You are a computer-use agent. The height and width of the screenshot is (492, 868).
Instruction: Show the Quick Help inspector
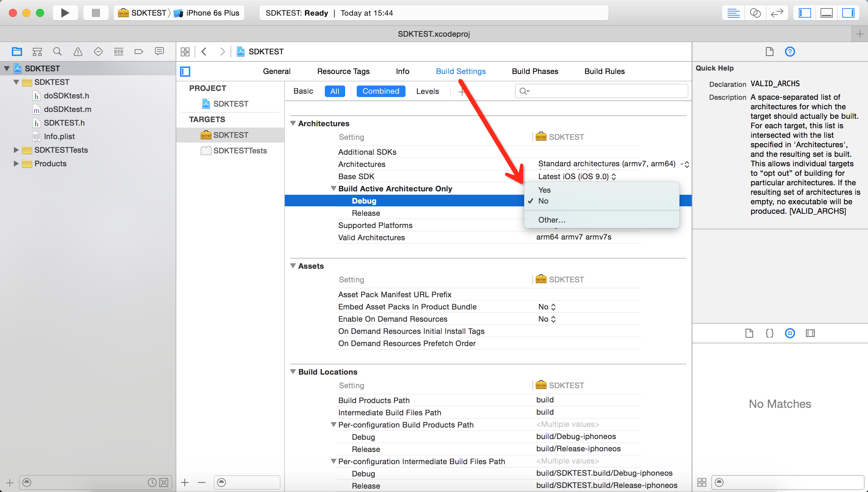[790, 52]
